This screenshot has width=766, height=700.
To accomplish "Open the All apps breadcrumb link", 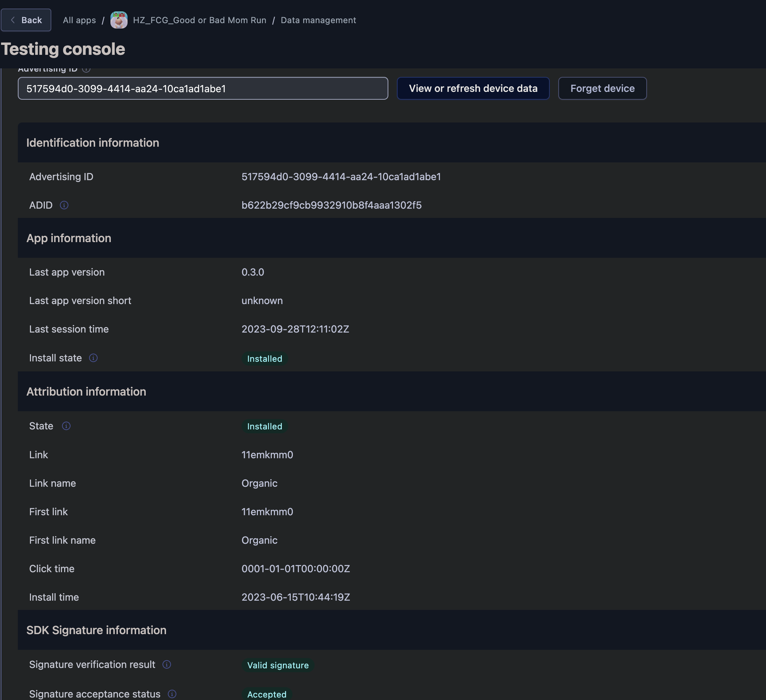I will pyautogui.click(x=79, y=20).
